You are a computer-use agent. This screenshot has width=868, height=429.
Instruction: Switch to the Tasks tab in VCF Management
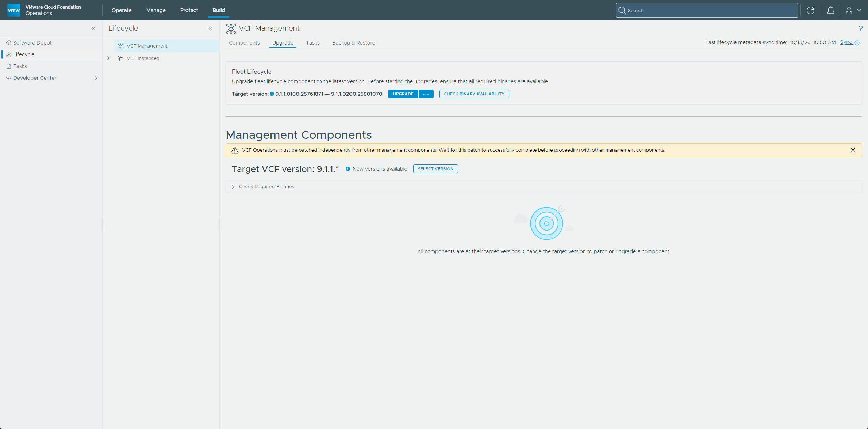pyautogui.click(x=313, y=43)
